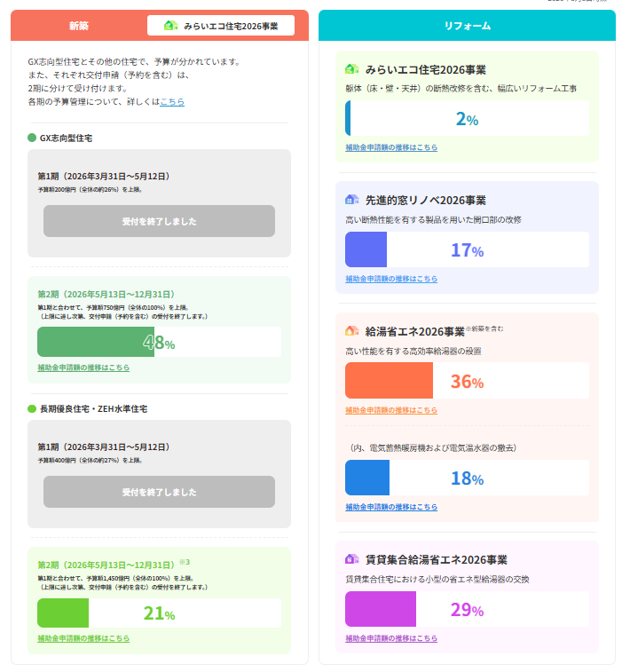Select the リフォーム tab header

click(x=467, y=26)
